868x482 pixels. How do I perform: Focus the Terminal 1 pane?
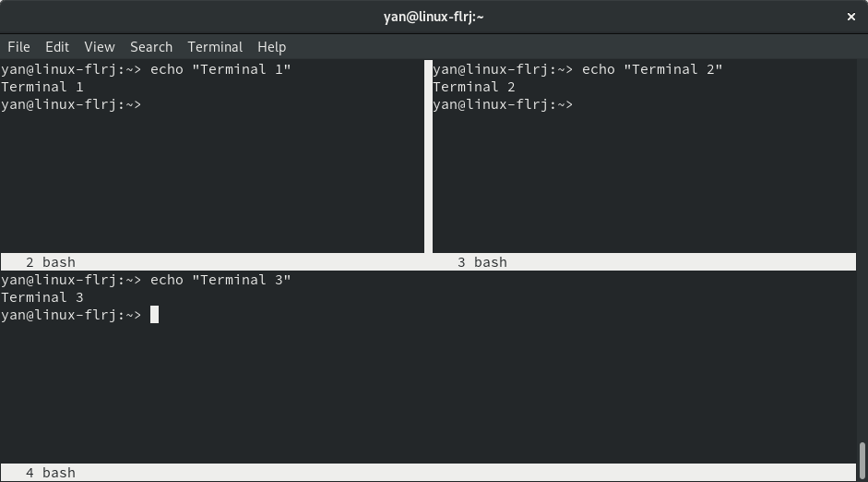[212, 156]
